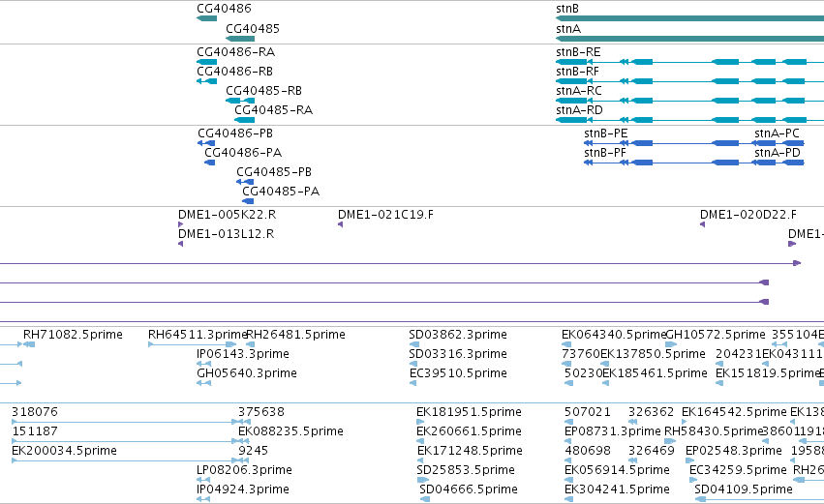The image size is (824, 504).
Task: Choose transcript label CG40485-RB
Action: click(x=263, y=91)
